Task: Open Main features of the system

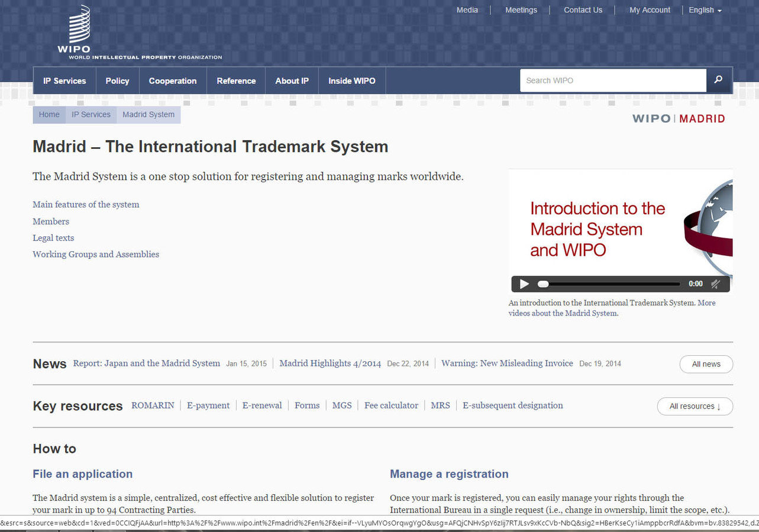Action: (x=86, y=205)
